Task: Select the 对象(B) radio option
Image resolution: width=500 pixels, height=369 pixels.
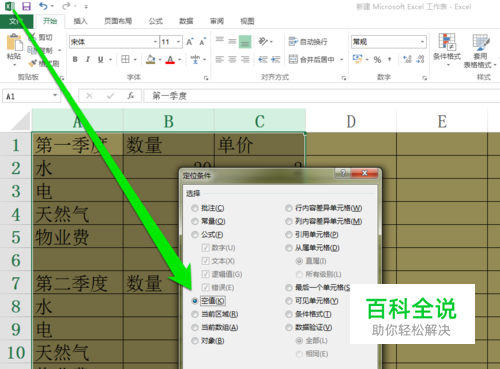Action: click(195, 341)
